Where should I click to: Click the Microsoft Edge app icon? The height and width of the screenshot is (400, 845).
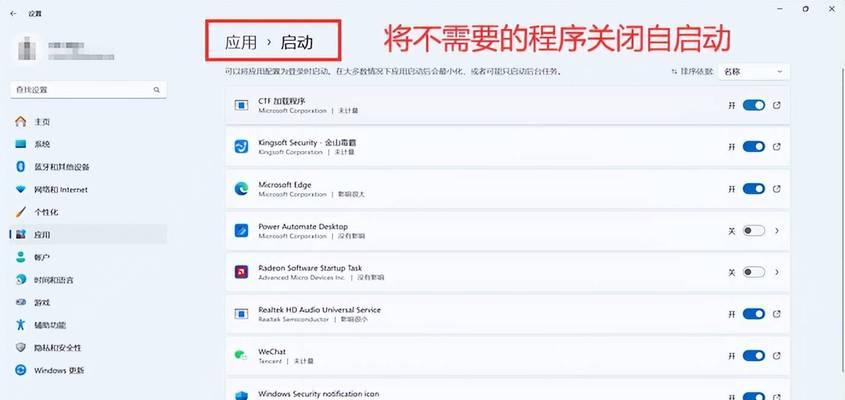pos(241,189)
